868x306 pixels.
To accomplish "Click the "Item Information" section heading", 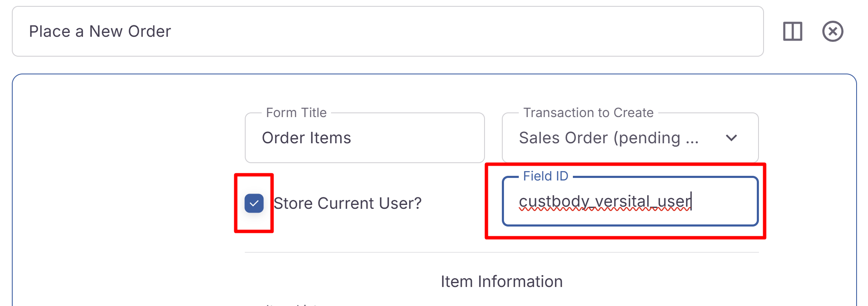I will click(x=501, y=281).
